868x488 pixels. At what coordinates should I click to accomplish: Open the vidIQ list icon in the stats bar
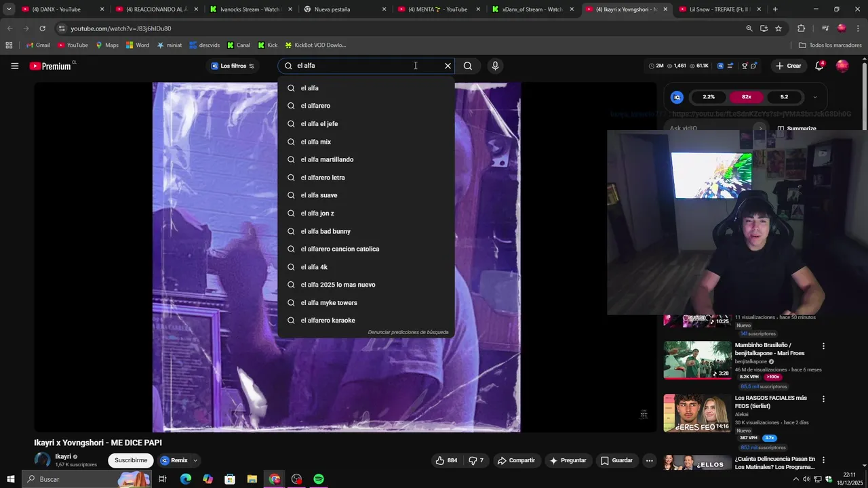(730, 66)
